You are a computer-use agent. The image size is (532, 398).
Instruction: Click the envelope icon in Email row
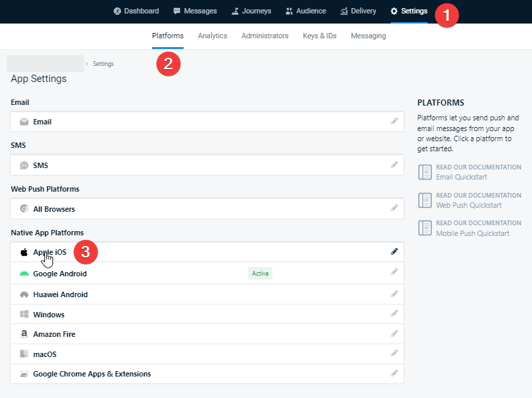coord(24,122)
